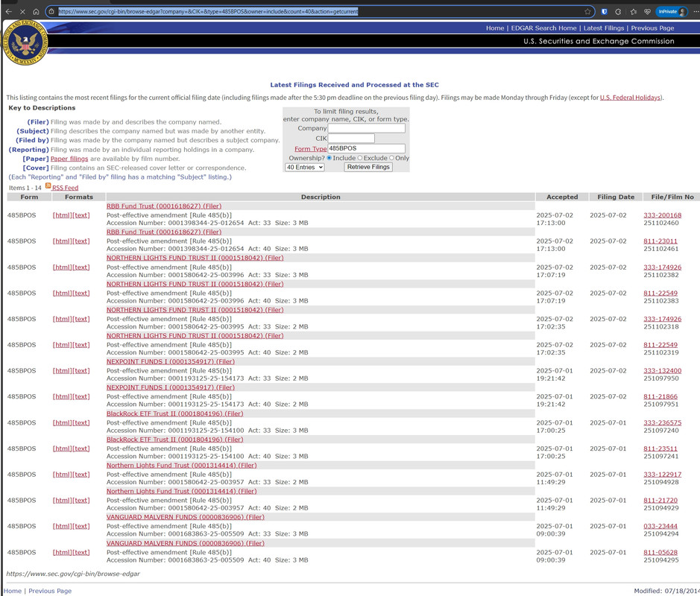Screen dimensions: 700x596
Task: Click the Company name input field
Action: click(367, 128)
